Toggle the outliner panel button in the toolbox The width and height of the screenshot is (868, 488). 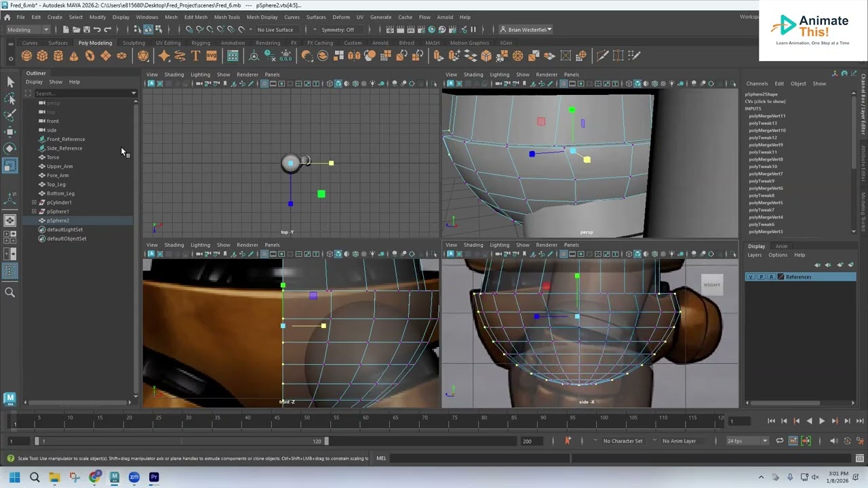point(9,270)
